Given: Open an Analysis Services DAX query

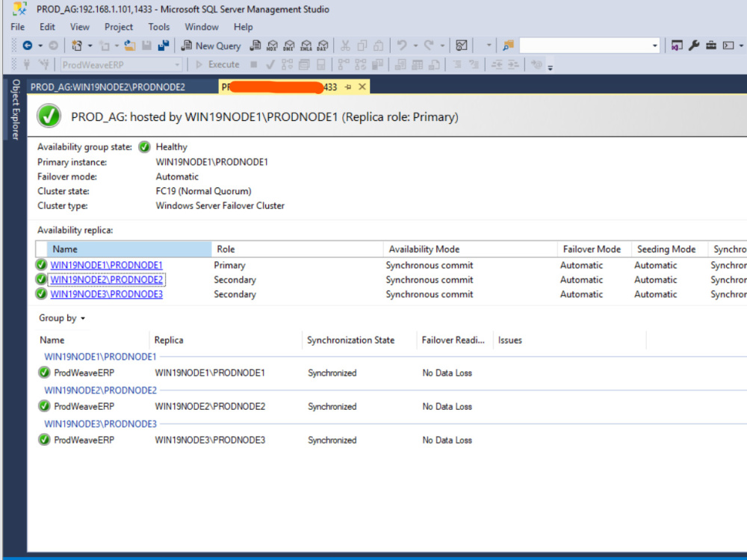Looking at the screenshot, I should pos(323,46).
